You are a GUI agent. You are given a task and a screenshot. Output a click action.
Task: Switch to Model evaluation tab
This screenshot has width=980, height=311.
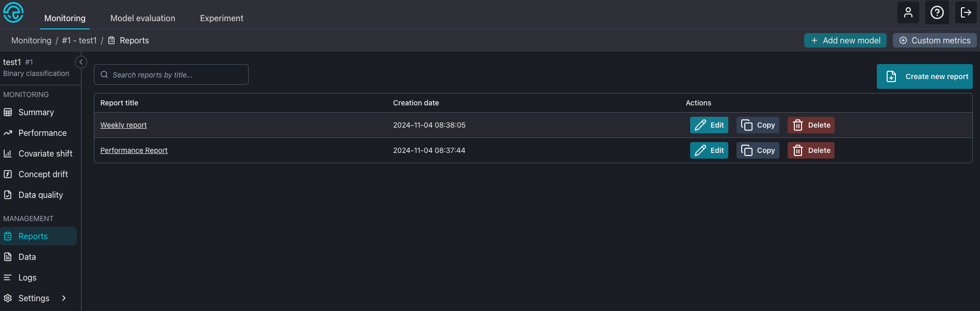click(x=143, y=18)
